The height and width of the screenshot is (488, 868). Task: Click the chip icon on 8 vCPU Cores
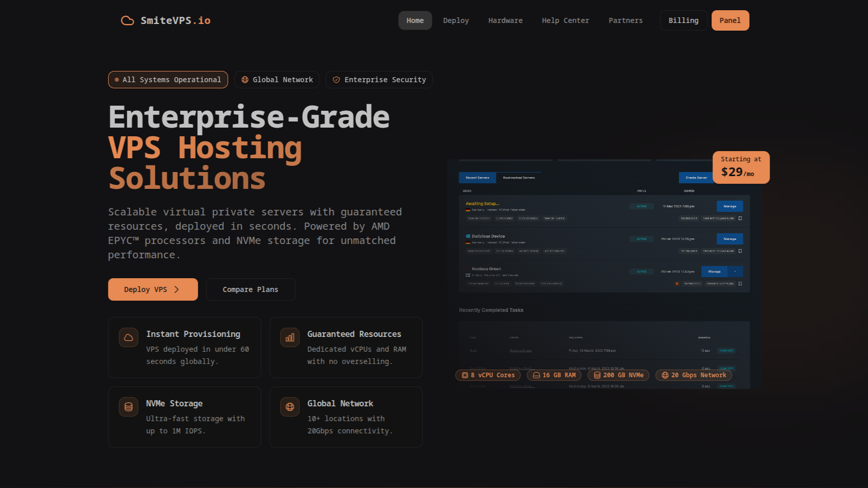(x=465, y=375)
